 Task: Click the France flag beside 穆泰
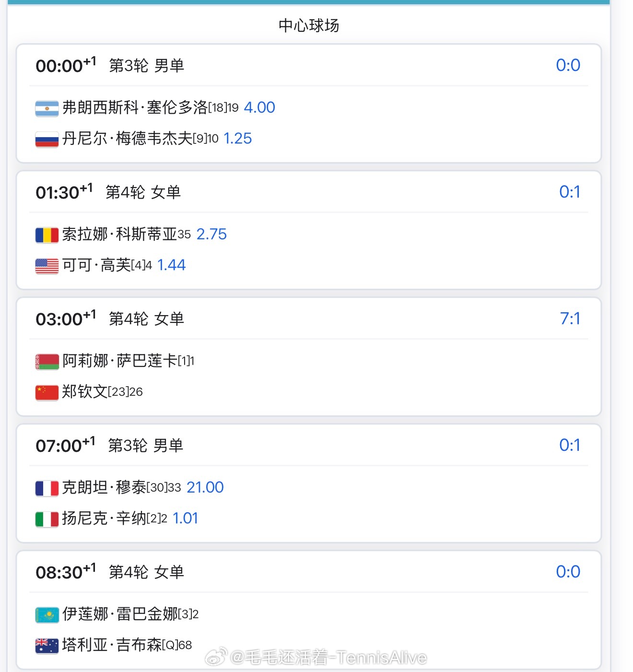(x=47, y=488)
